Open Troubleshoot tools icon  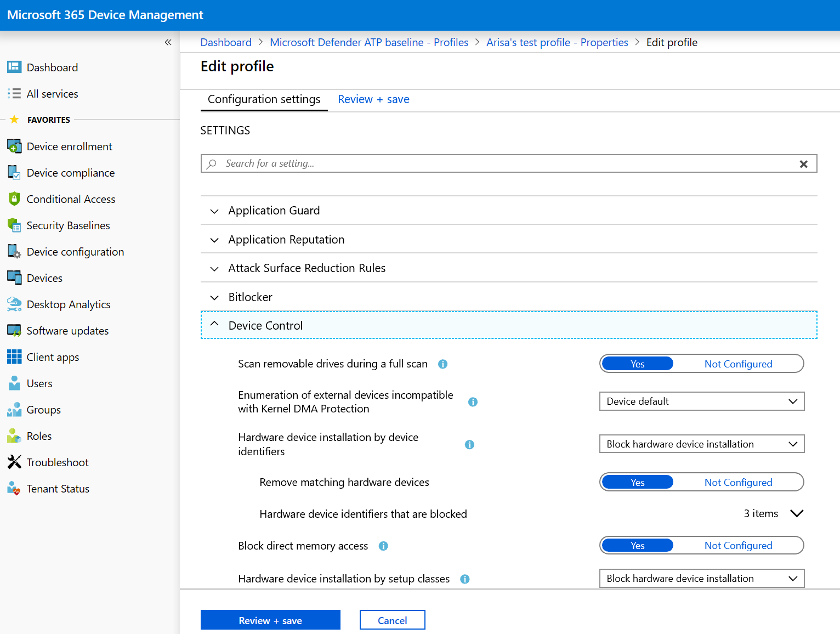[x=14, y=462]
